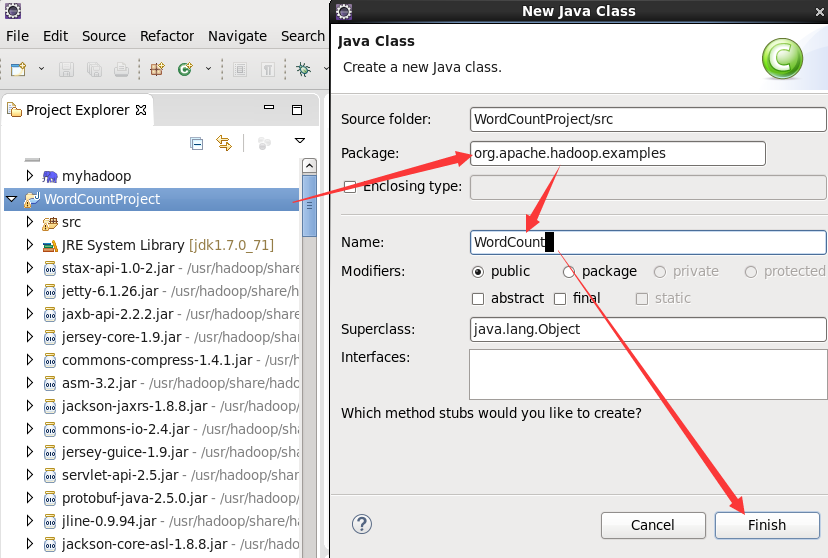828x558 pixels.
Task: Minimize the Project Explorer view
Action: click(x=269, y=107)
